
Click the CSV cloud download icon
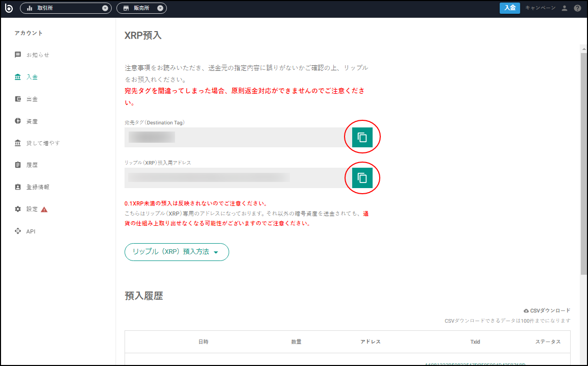[x=526, y=311]
